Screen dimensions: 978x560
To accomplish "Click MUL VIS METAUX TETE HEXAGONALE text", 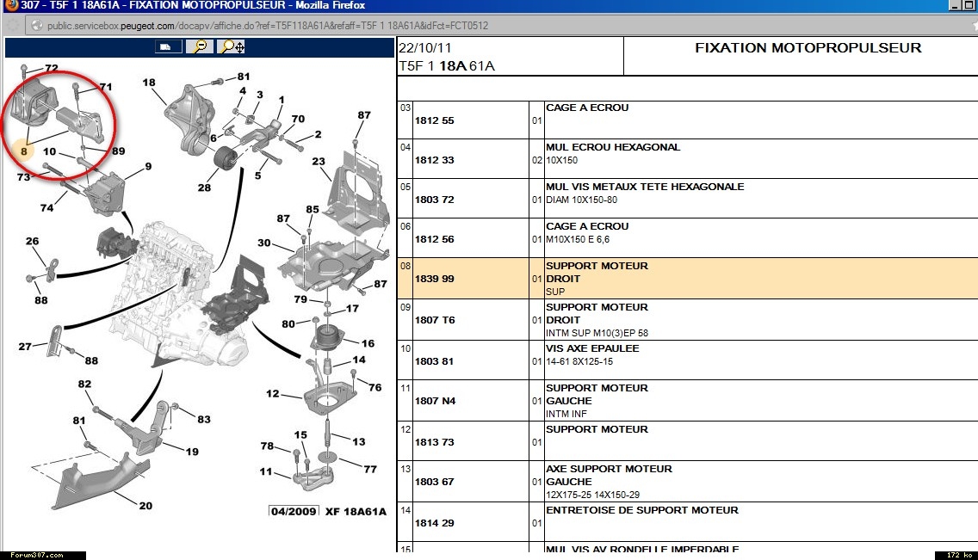I will pos(645,187).
